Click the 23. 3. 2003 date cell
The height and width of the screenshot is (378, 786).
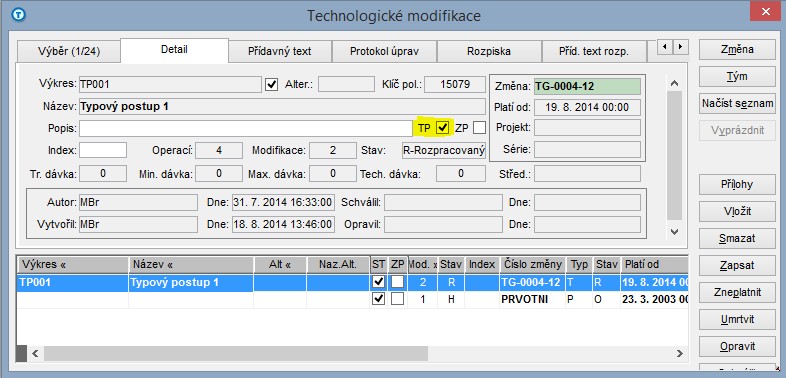[x=654, y=299]
